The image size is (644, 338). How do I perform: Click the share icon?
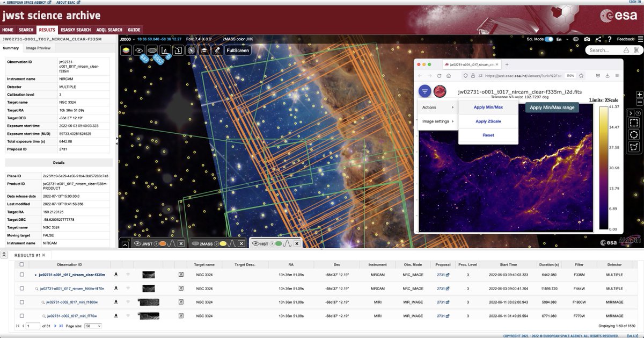click(x=598, y=39)
